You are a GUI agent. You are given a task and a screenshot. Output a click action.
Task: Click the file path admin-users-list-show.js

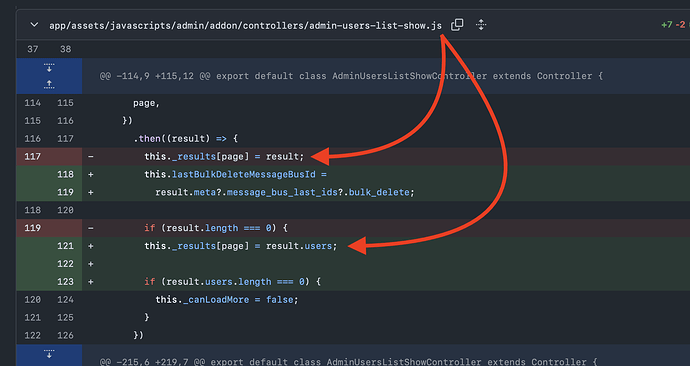tap(245, 26)
